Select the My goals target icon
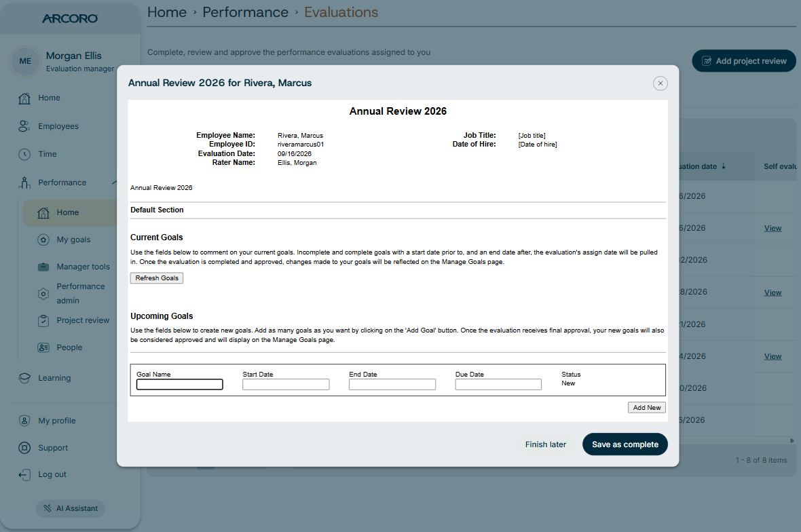 click(x=43, y=240)
